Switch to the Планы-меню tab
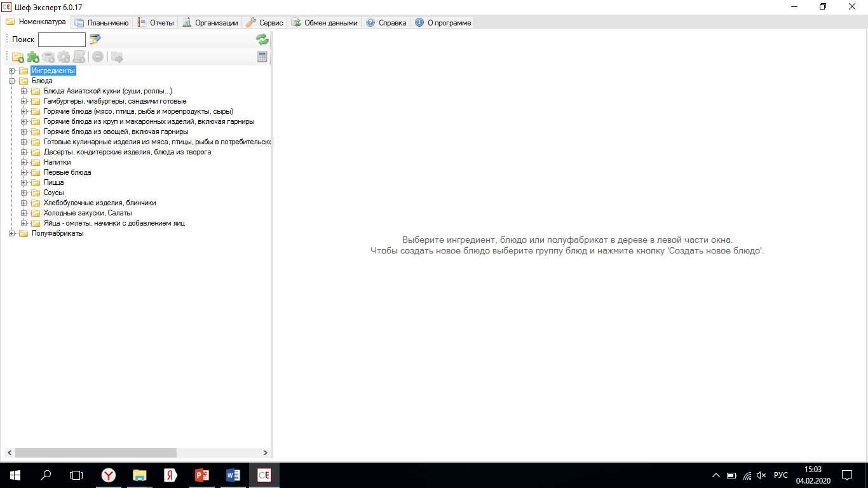 click(102, 22)
